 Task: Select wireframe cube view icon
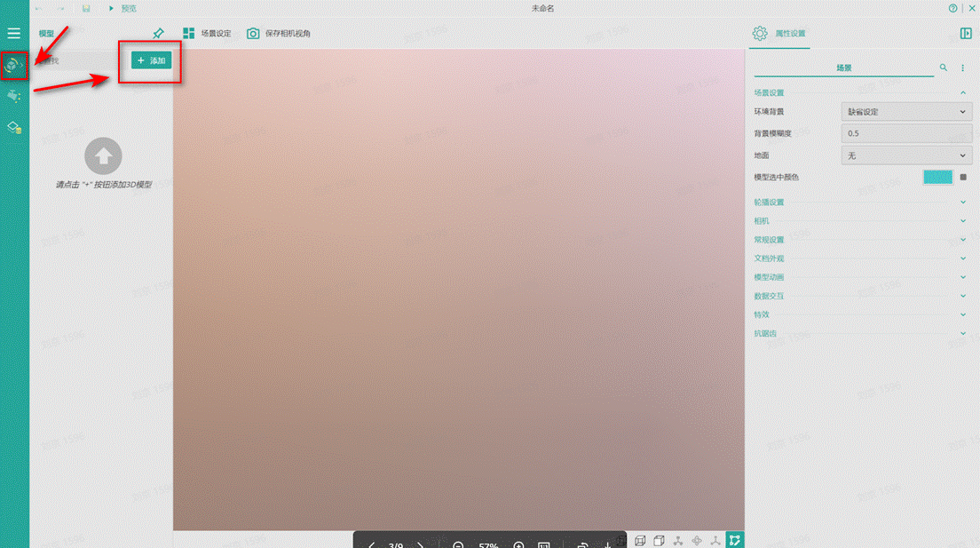[x=640, y=541]
